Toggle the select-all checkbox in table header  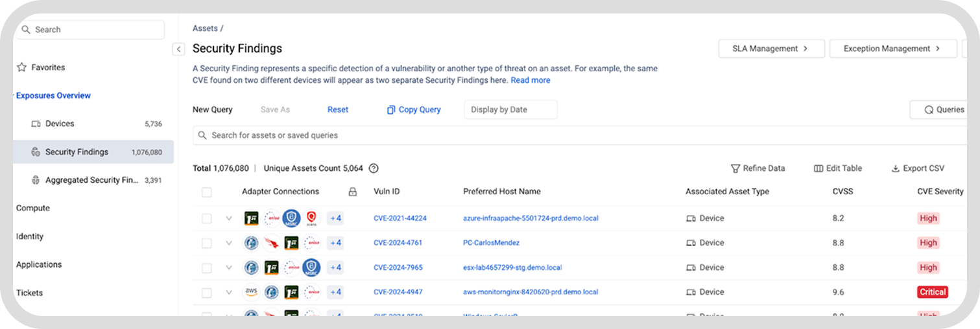(206, 192)
